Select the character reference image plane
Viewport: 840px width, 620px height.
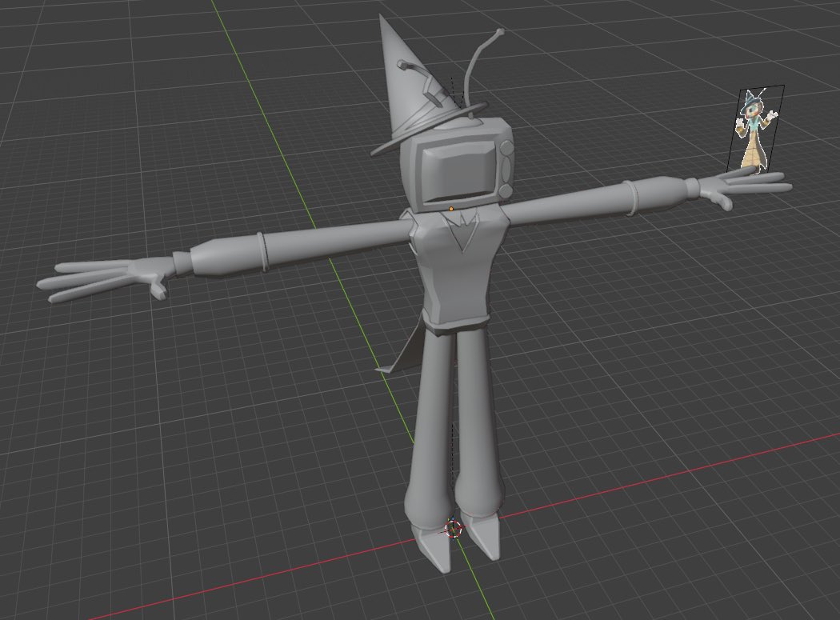pyautogui.click(x=755, y=129)
